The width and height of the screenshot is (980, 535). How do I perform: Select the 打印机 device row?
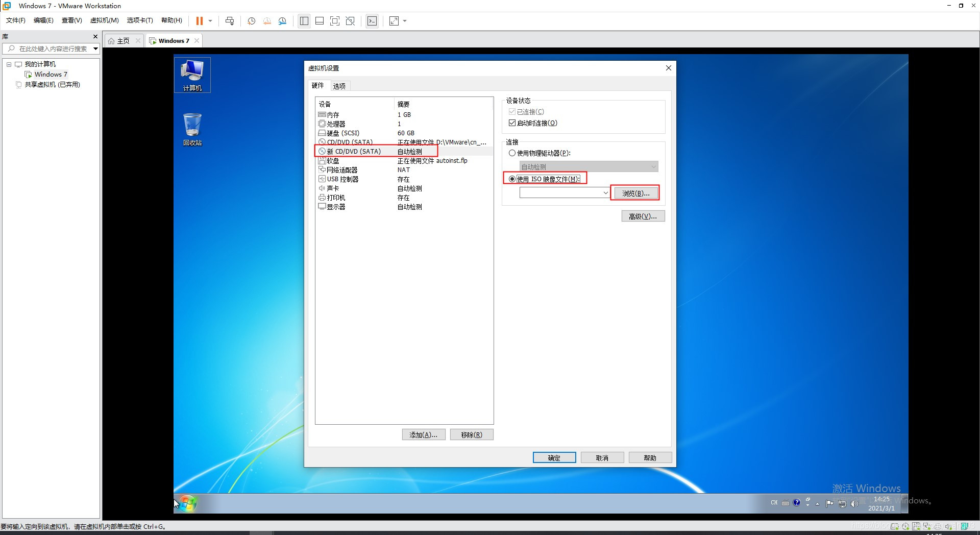404,198
